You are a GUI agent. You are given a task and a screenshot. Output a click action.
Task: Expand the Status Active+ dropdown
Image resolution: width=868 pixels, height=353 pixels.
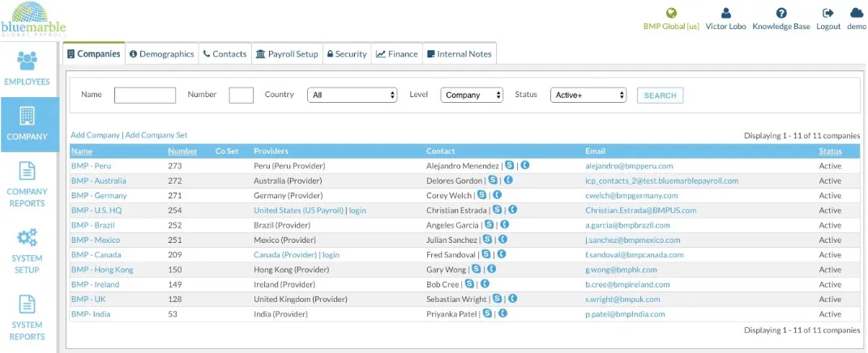click(x=588, y=96)
